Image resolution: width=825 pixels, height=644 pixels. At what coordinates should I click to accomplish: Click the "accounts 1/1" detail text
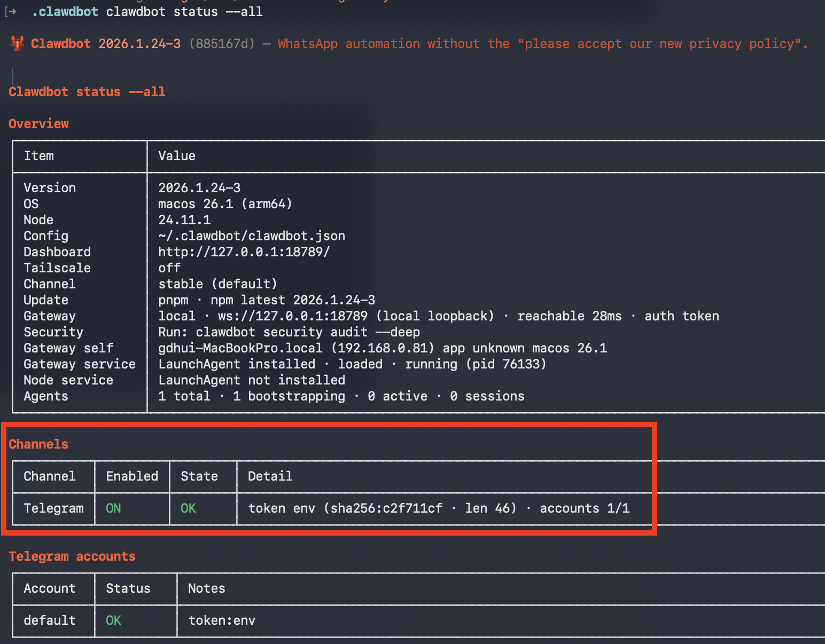tap(585, 508)
